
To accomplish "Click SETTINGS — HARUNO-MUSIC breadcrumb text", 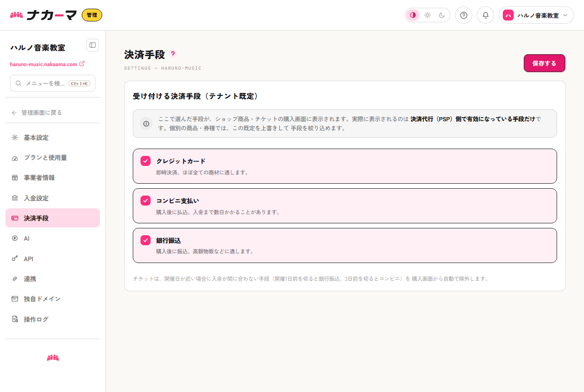I will click(x=162, y=68).
